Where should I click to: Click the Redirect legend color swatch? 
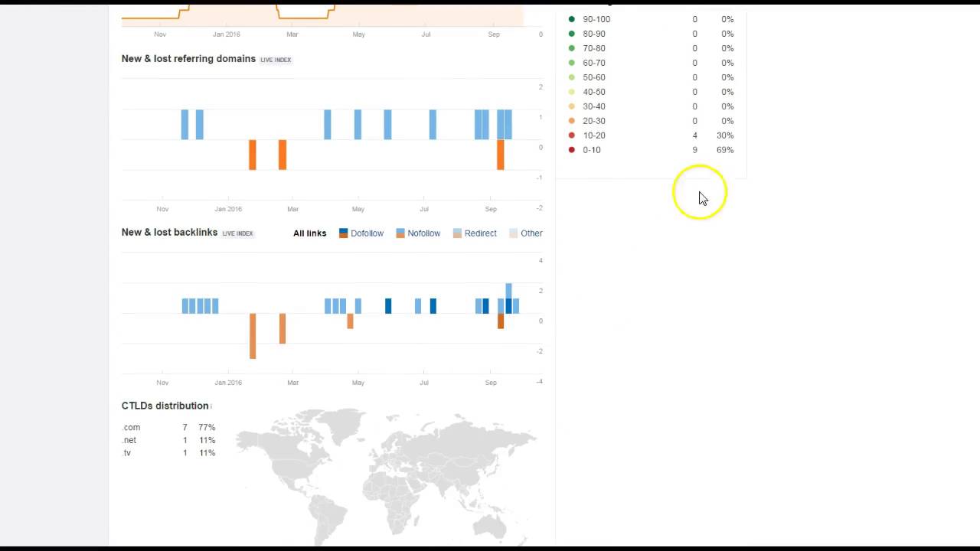tap(457, 233)
